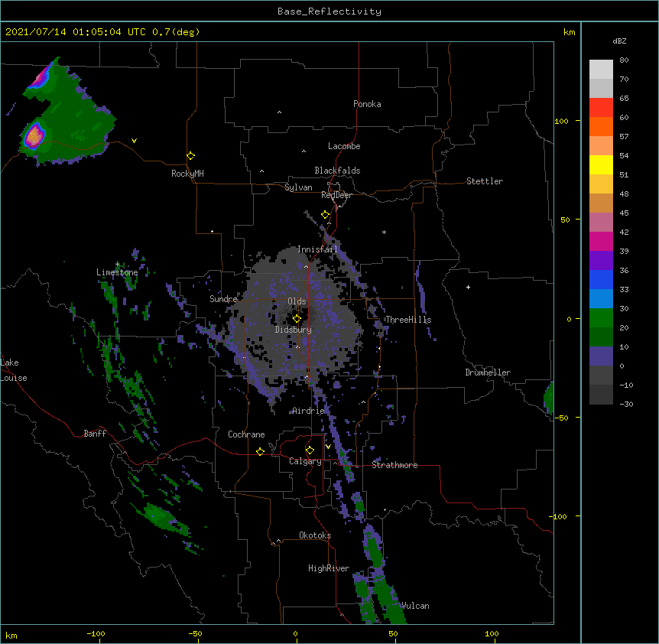
Task: Click the yellow diamond marker above Calgary
Action: pos(310,450)
